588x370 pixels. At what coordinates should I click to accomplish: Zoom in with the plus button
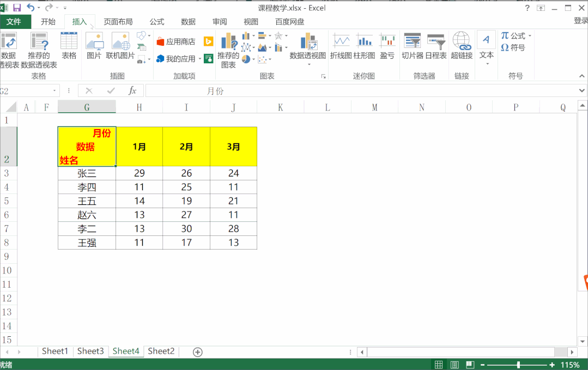(552, 365)
